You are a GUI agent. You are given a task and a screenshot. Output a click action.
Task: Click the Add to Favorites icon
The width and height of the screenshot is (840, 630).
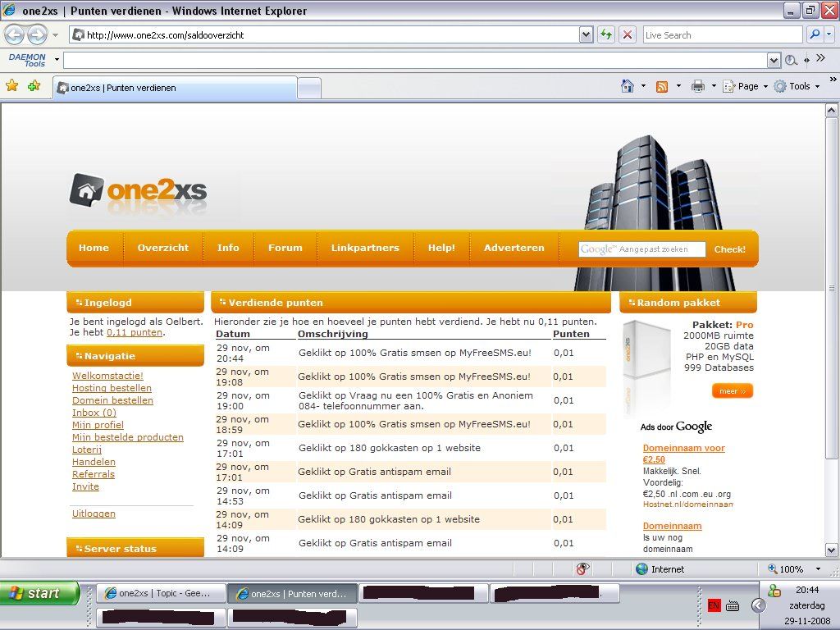coord(34,85)
